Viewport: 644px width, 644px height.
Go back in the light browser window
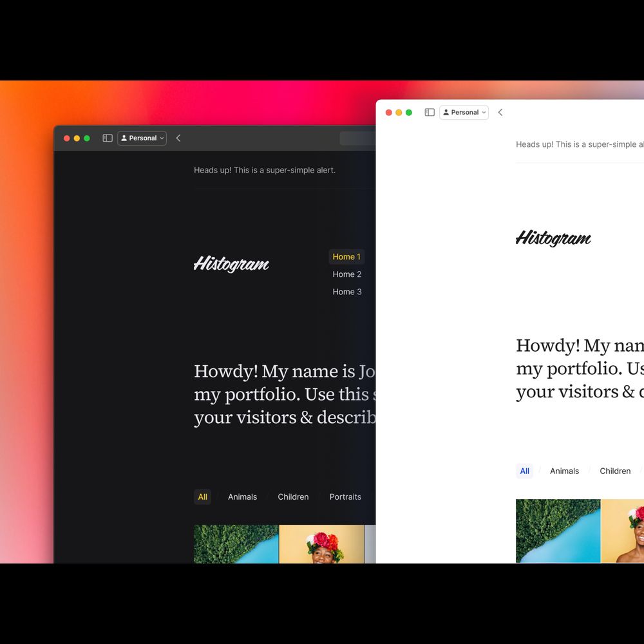[x=500, y=112]
